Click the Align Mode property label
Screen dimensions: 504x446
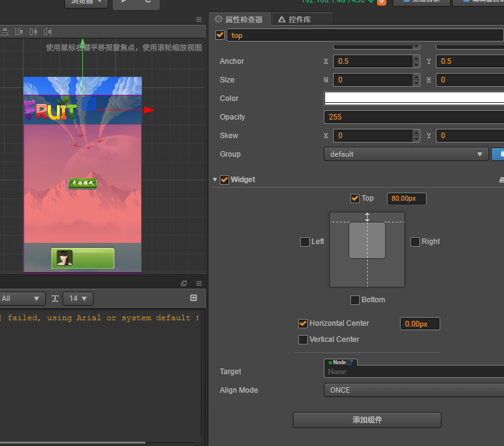coord(239,390)
